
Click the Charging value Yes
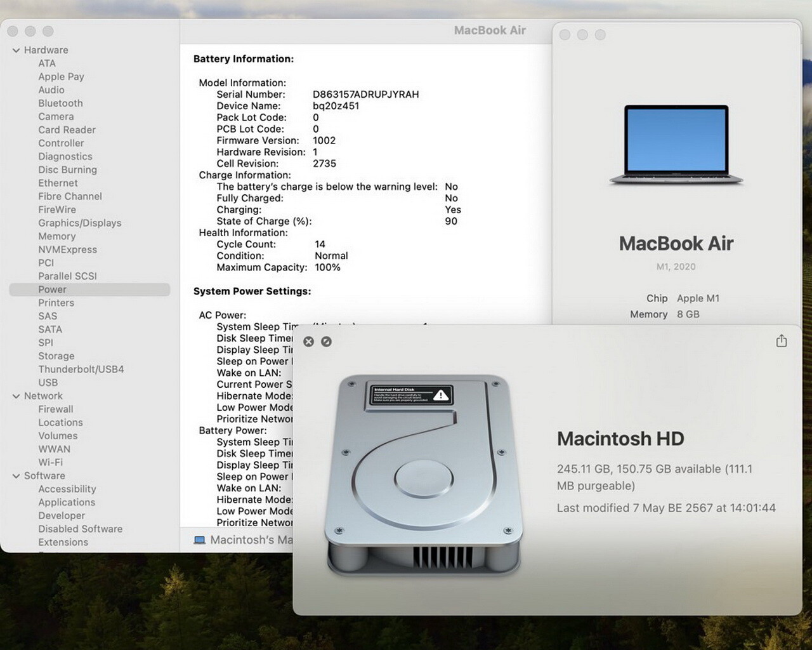coord(453,210)
